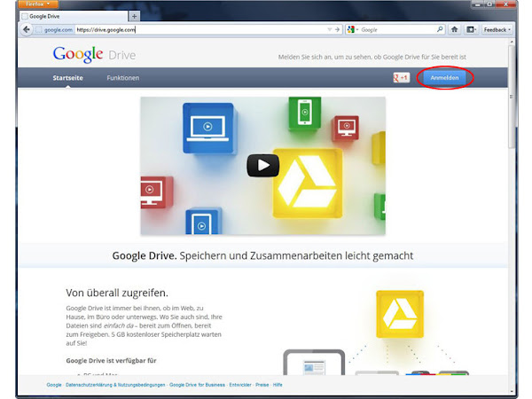This screenshot has height=399, width=532.
Task: Click the Drive text beside the logo
Action: (x=122, y=55)
